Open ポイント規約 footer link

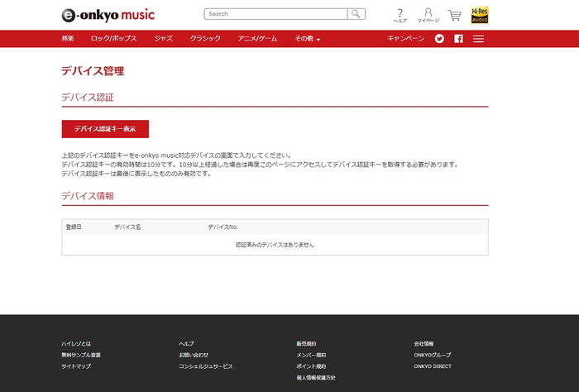(x=311, y=366)
